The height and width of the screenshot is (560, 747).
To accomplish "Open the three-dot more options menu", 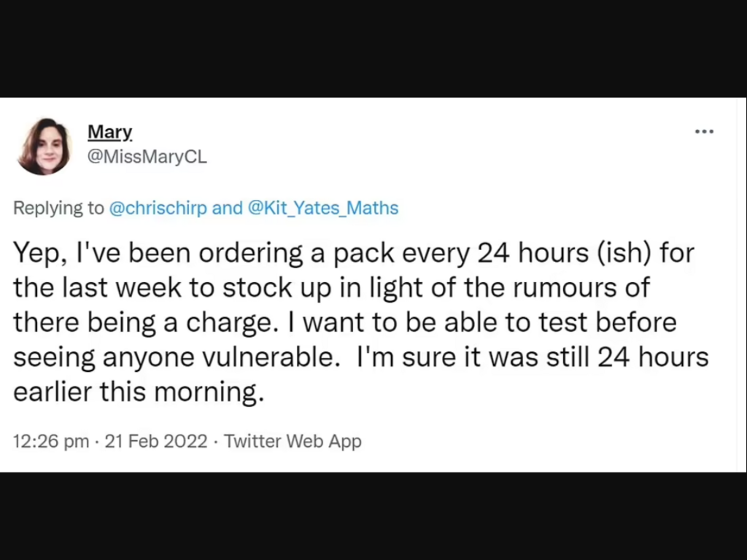I will [x=704, y=131].
